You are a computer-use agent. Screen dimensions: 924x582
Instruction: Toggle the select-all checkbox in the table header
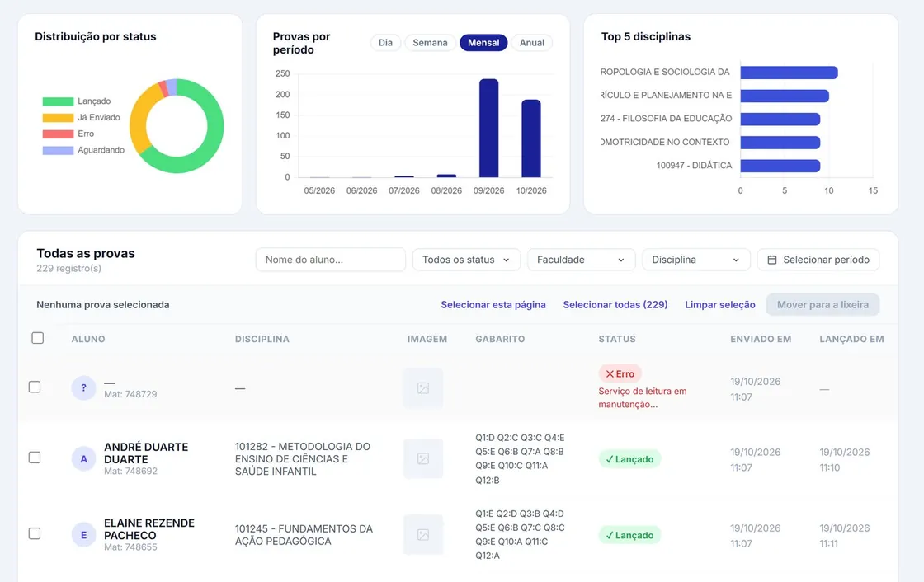coord(38,337)
